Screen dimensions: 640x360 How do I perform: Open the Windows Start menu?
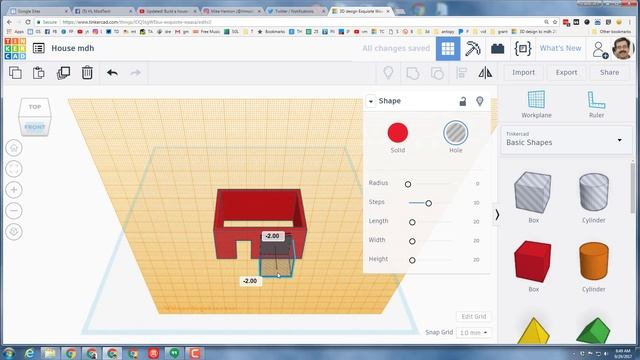tap(9, 353)
